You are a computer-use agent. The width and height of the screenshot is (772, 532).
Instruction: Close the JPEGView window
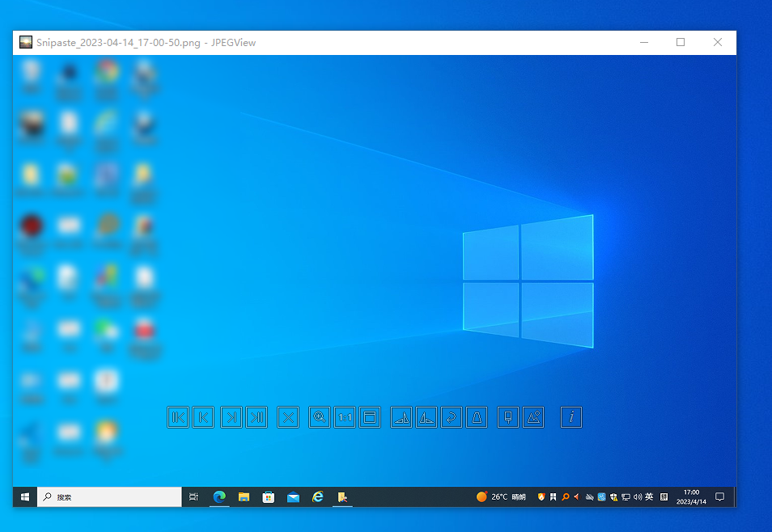click(x=718, y=42)
